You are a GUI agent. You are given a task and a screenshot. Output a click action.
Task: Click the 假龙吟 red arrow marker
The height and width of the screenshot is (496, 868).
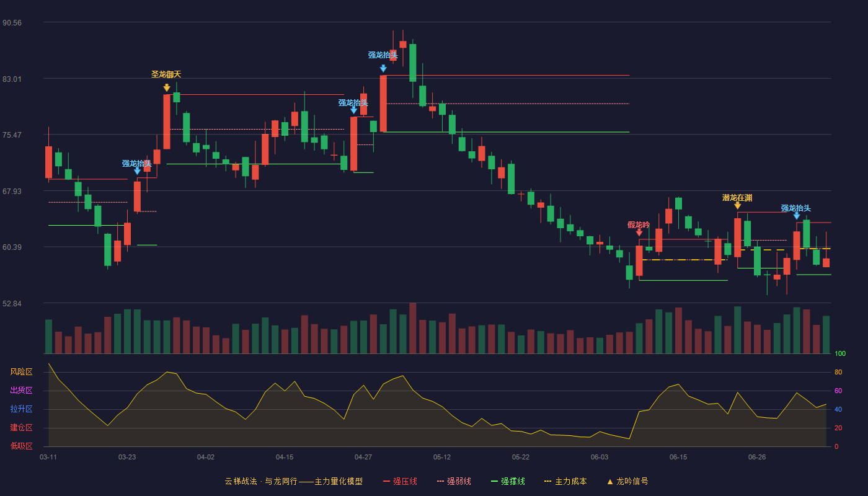(639, 232)
